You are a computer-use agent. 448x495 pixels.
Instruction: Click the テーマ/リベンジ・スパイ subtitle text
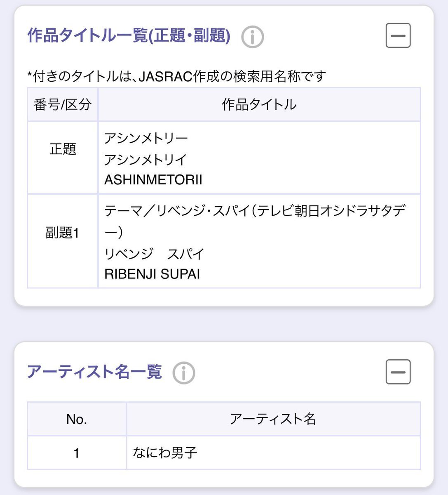tap(255, 222)
